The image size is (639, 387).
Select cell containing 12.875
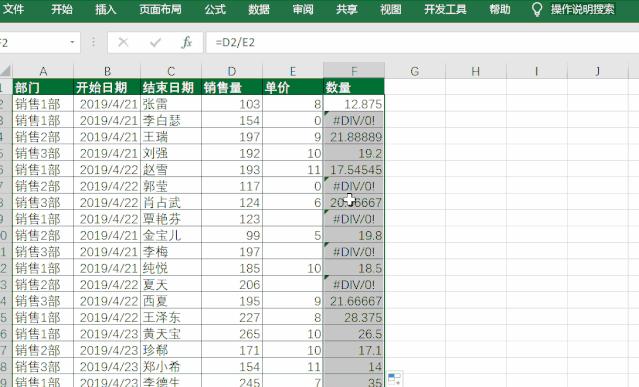[x=354, y=104]
